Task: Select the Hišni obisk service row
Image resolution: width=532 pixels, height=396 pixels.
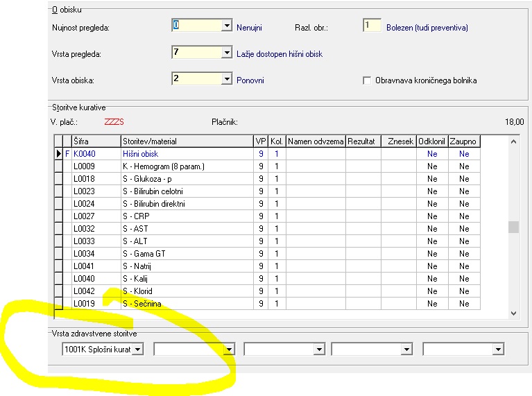Action: pos(267,154)
